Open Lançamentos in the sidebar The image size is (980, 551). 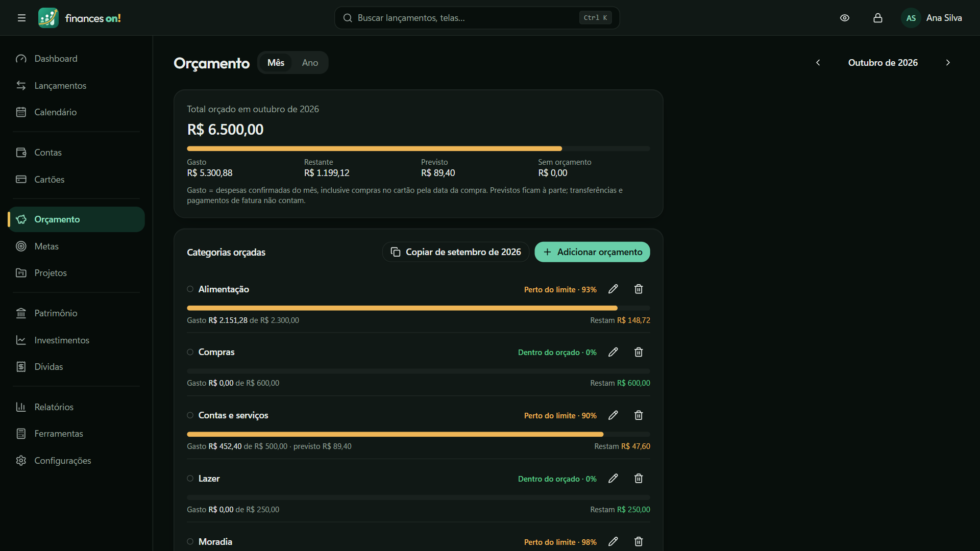76,86
